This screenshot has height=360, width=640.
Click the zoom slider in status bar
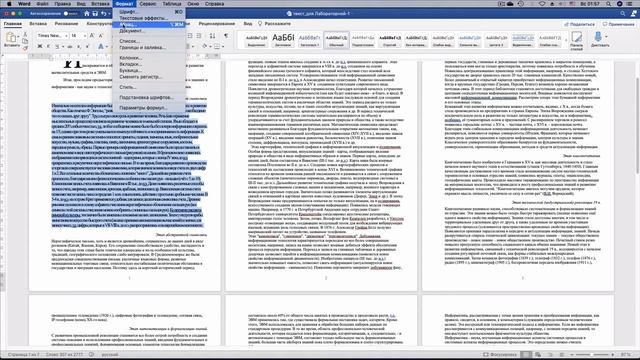[591, 354]
